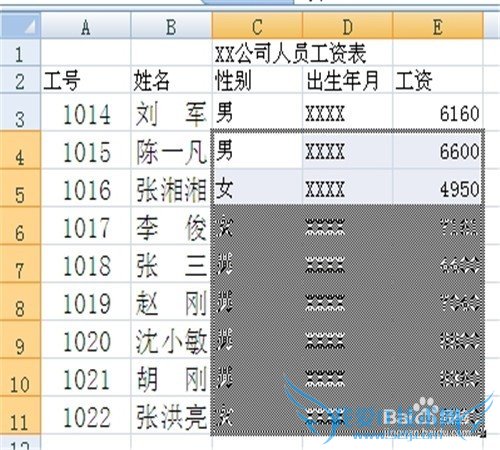
Task: Click the salary cell 4950
Action: click(438, 188)
